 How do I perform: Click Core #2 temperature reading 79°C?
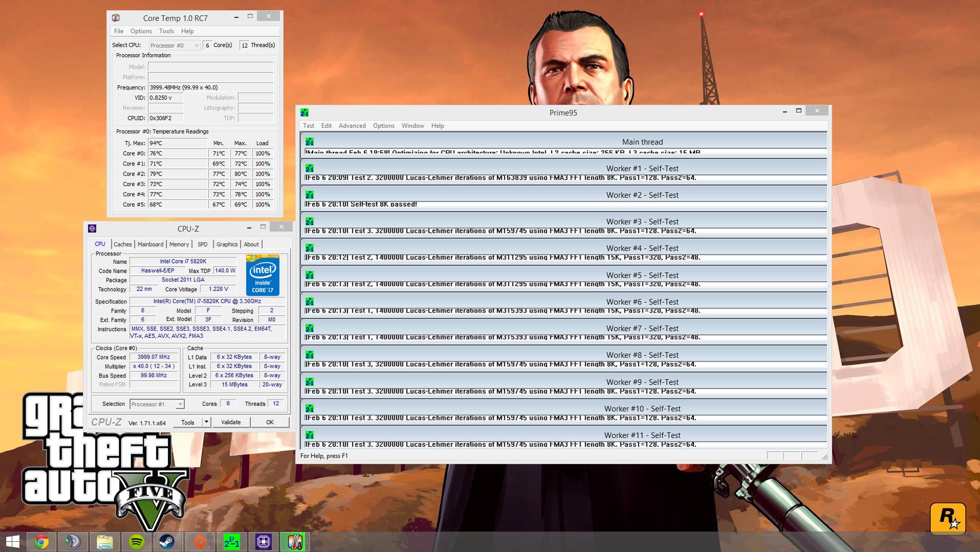pos(178,174)
